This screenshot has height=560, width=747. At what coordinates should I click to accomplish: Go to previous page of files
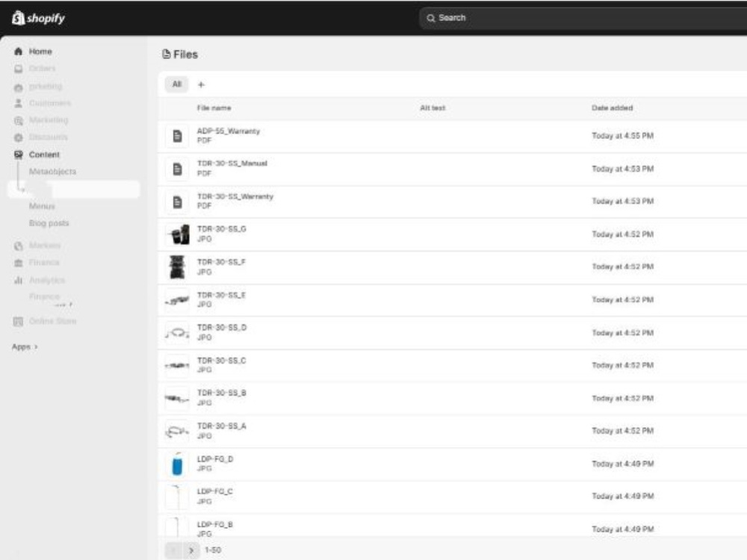(174, 550)
